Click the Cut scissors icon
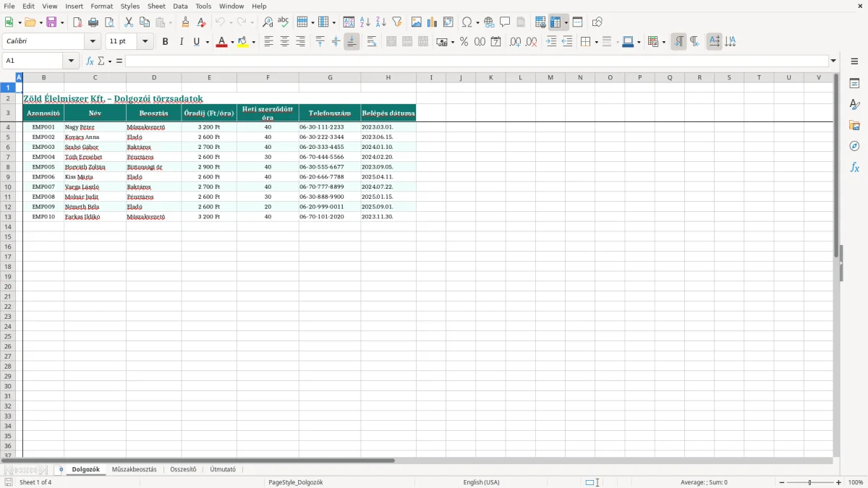This screenshot has width=868, height=488. (129, 22)
